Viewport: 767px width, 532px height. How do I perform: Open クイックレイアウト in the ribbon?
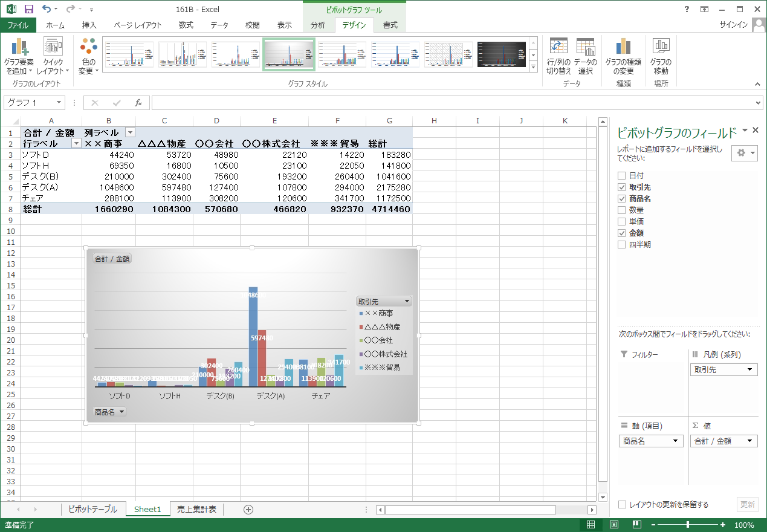coord(53,47)
